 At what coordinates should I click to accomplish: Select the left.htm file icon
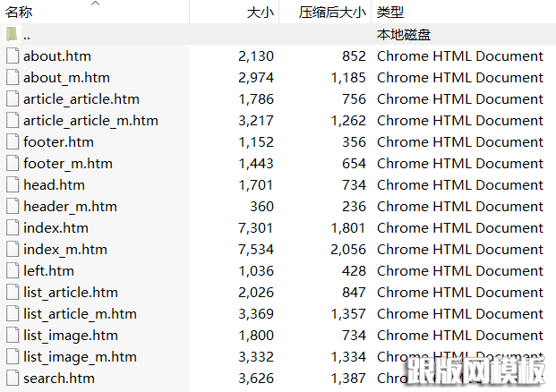(12, 270)
